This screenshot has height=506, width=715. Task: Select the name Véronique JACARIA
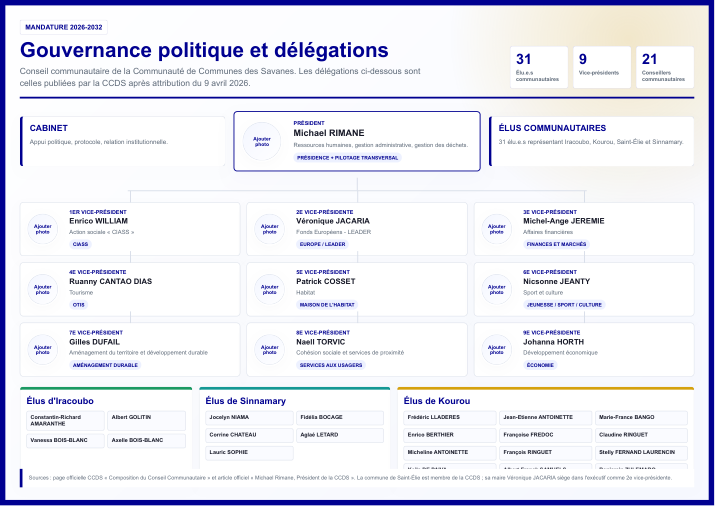(333, 221)
